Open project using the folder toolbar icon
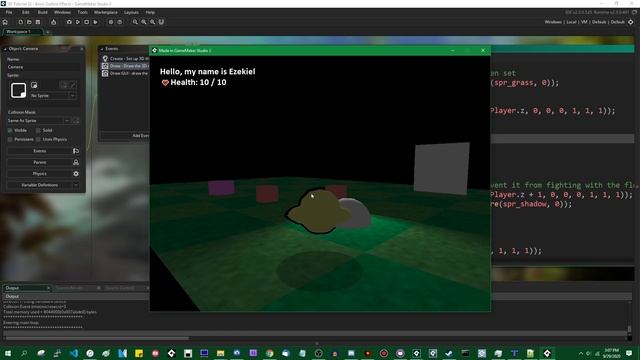The height and width of the screenshot is (360, 640). [29, 22]
